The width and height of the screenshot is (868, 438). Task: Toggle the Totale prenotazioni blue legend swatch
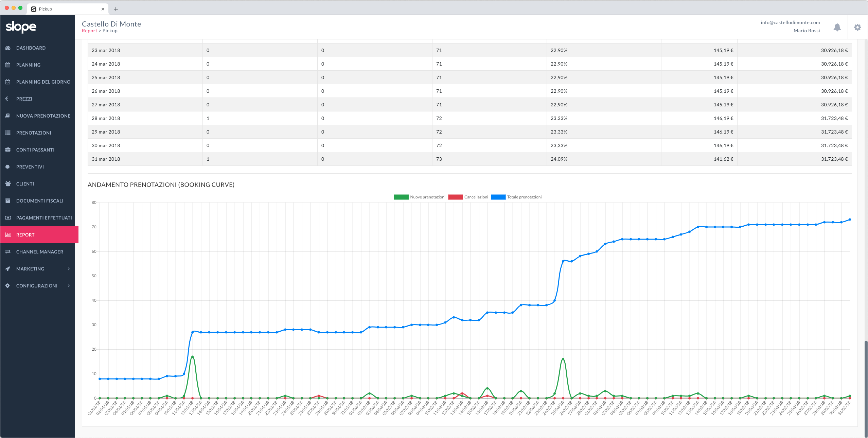[498, 197]
